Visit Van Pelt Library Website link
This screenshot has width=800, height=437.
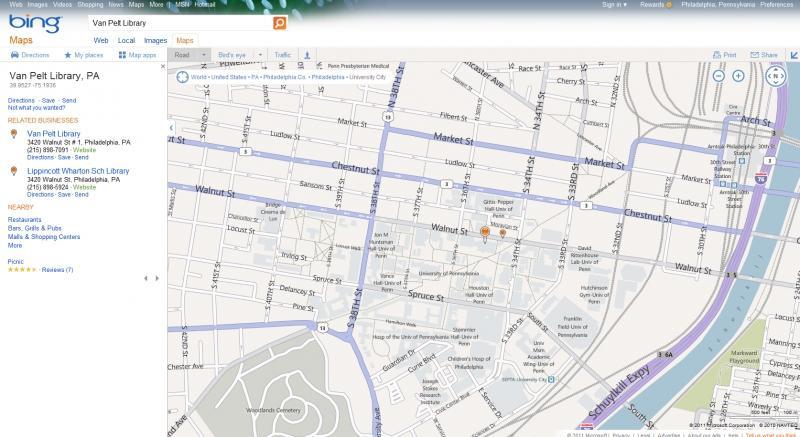[x=84, y=150]
